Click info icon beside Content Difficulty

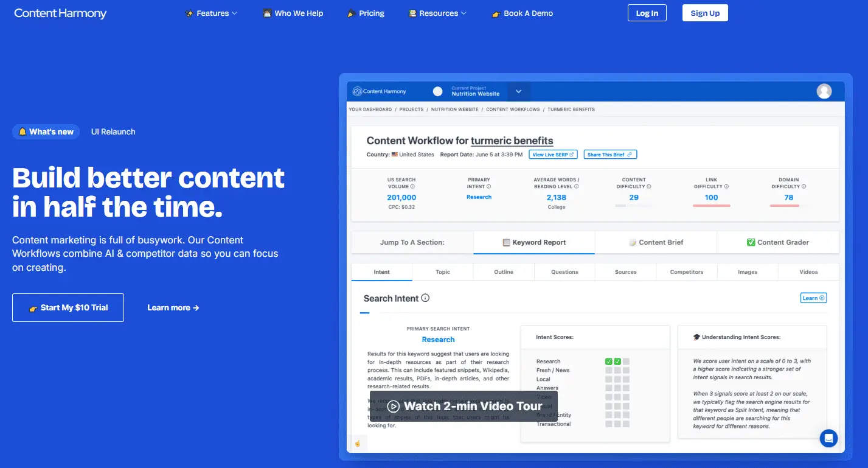(649, 186)
